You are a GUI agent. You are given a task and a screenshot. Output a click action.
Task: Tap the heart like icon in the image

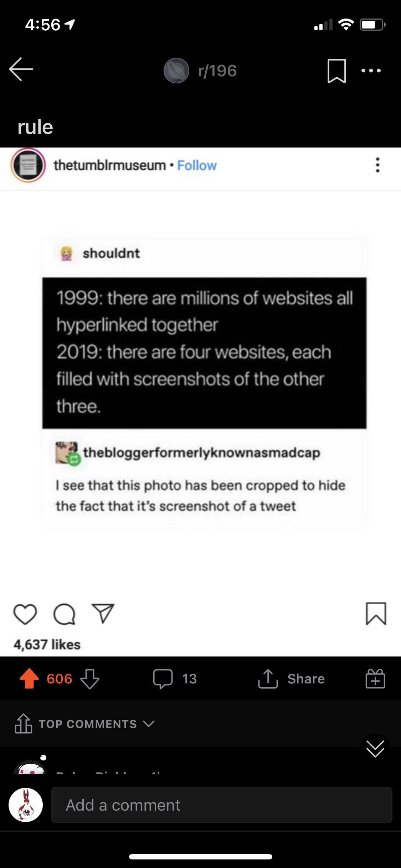(x=25, y=614)
